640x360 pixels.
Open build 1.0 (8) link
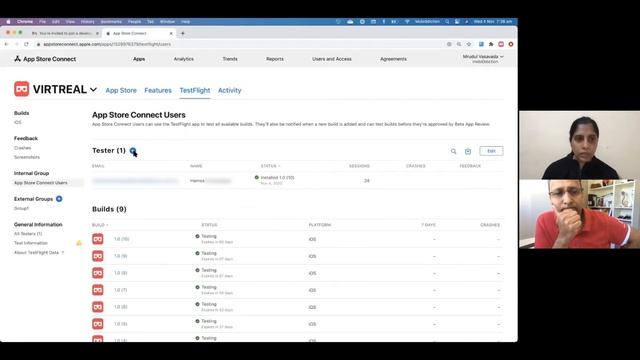coord(120,273)
